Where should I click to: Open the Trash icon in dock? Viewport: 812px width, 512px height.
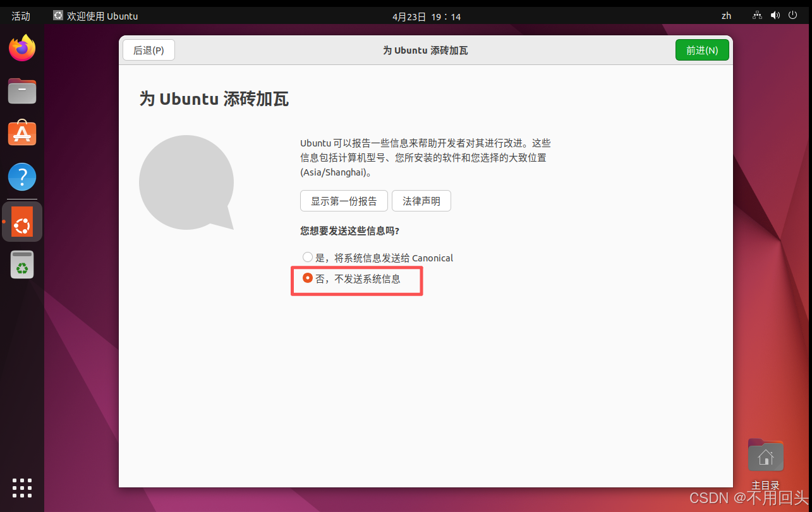pyautogui.click(x=22, y=265)
